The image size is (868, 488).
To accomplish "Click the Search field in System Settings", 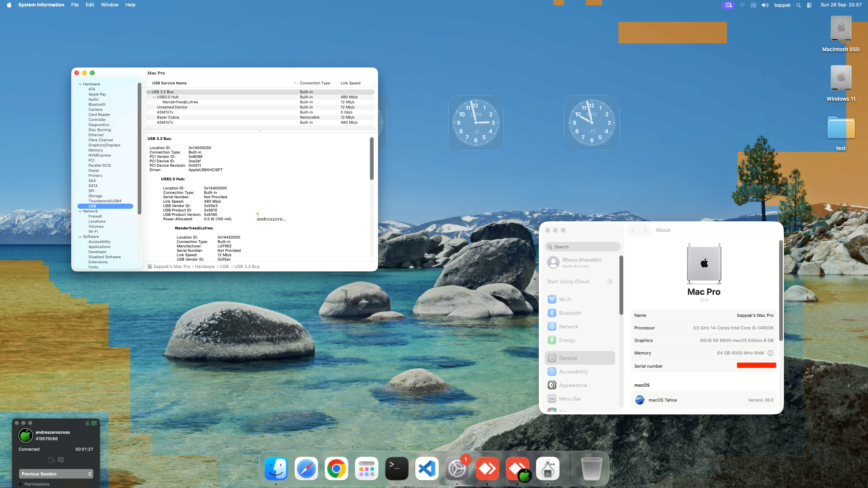I will coord(583,247).
